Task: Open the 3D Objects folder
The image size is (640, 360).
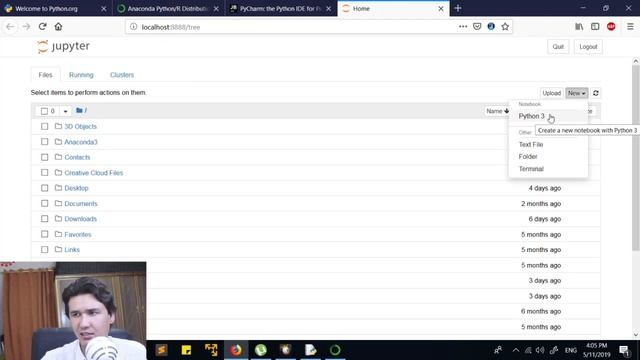Action: point(80,127)
